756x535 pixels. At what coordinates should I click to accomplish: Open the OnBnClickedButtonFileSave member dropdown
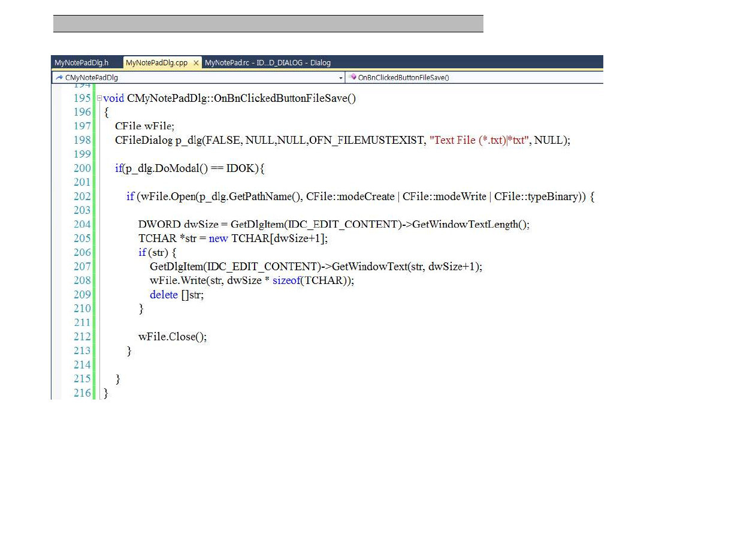click(473, 78)
